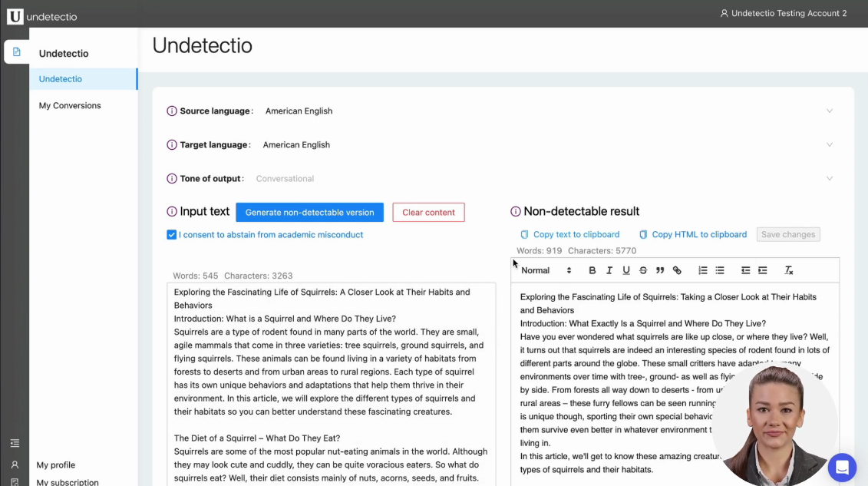Toggle bold formatting in result editor
The width and height of the screenshot is (868, 486).
pos(592,270)
